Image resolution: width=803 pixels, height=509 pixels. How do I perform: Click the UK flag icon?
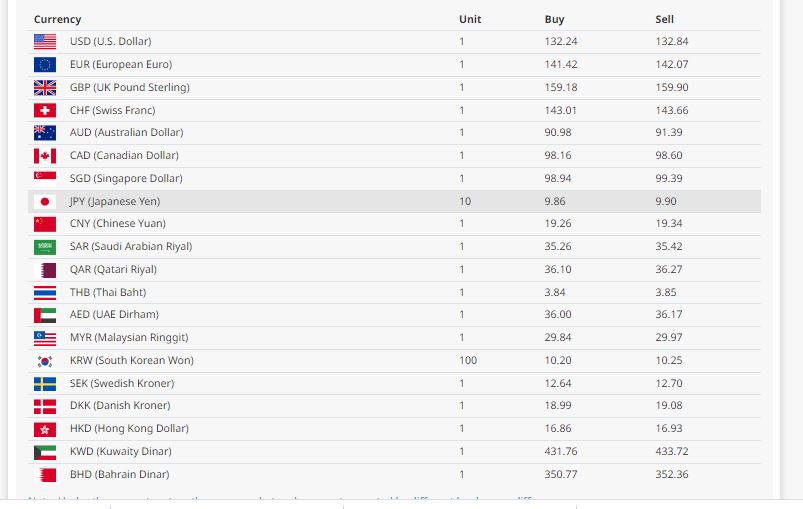(45, 87)
